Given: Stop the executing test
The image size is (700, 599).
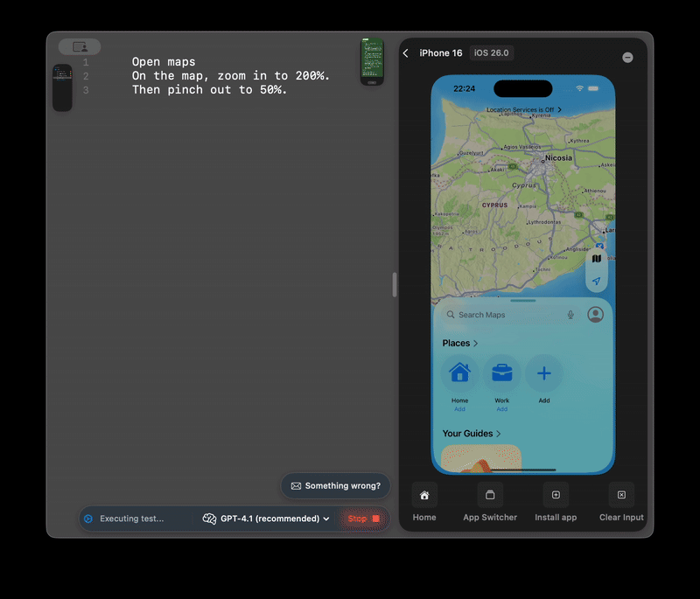Looking at the screenshot, I should (363, 519).
